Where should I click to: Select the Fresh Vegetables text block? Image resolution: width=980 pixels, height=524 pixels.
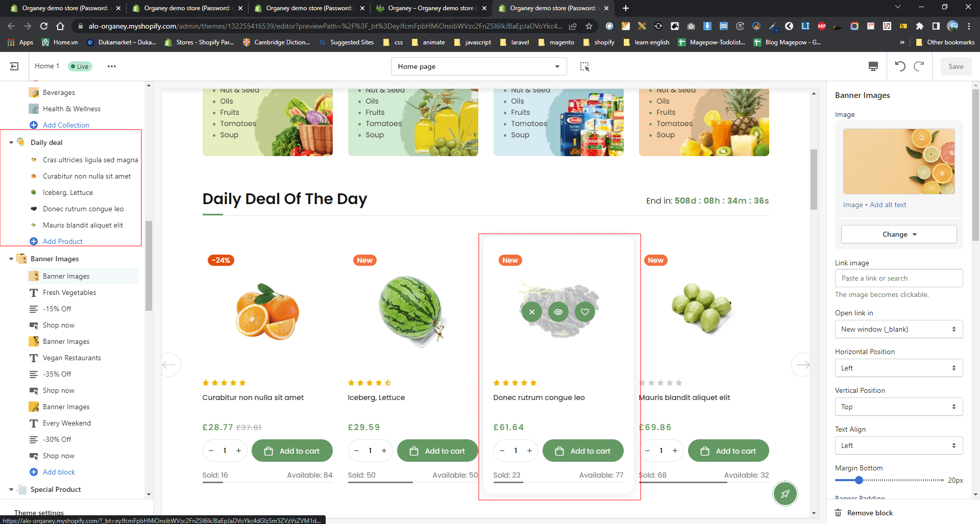pyautogui.click(x=69, y=292)
